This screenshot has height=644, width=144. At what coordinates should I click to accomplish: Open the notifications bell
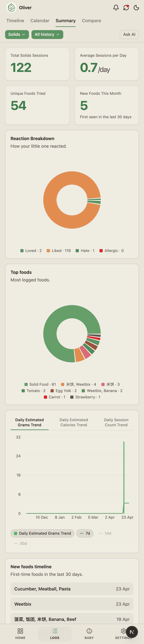(116, 8)
